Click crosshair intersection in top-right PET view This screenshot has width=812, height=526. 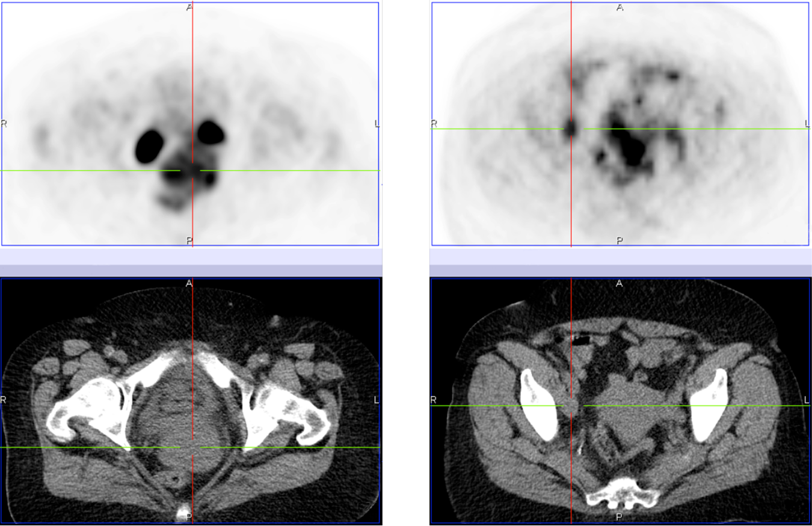click(x=571, y=129)
